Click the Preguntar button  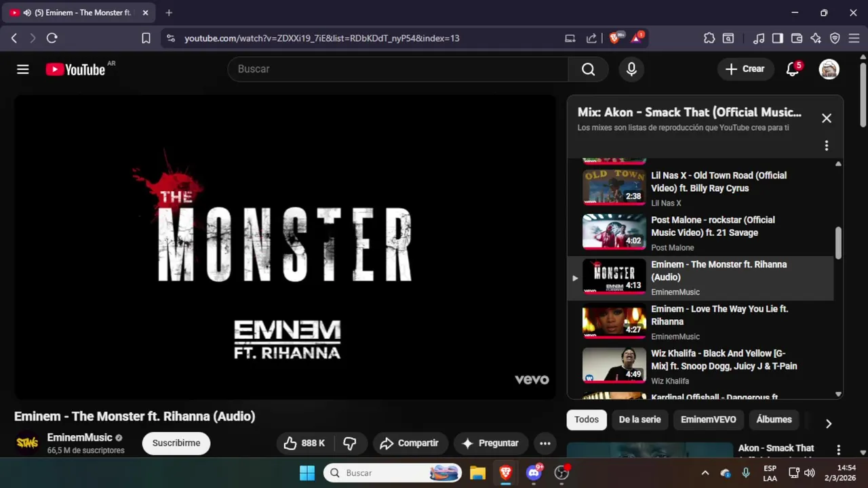point(490,443)
